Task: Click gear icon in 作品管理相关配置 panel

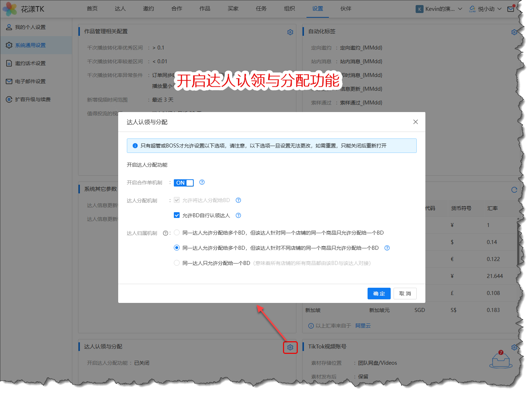Action: (x=290, y=32)
